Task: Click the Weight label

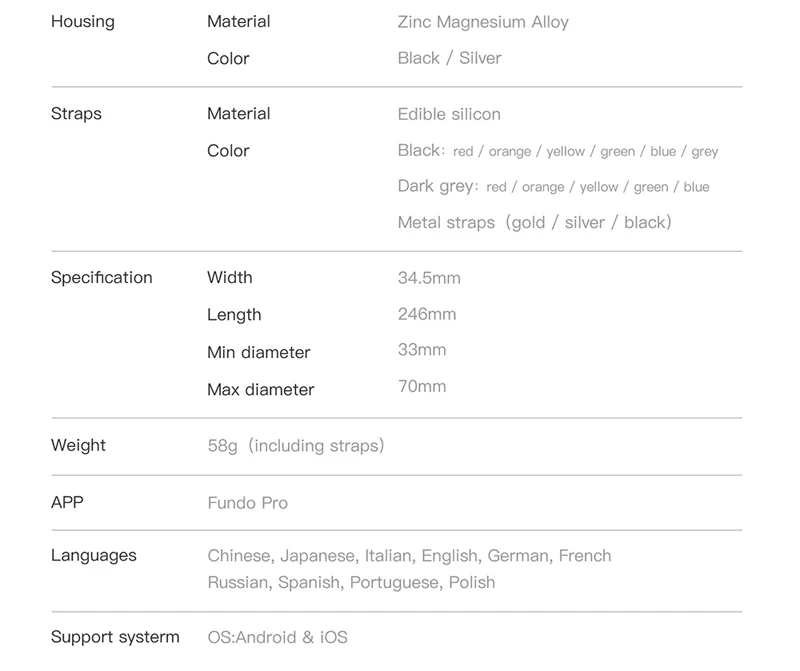Action: 78,445
